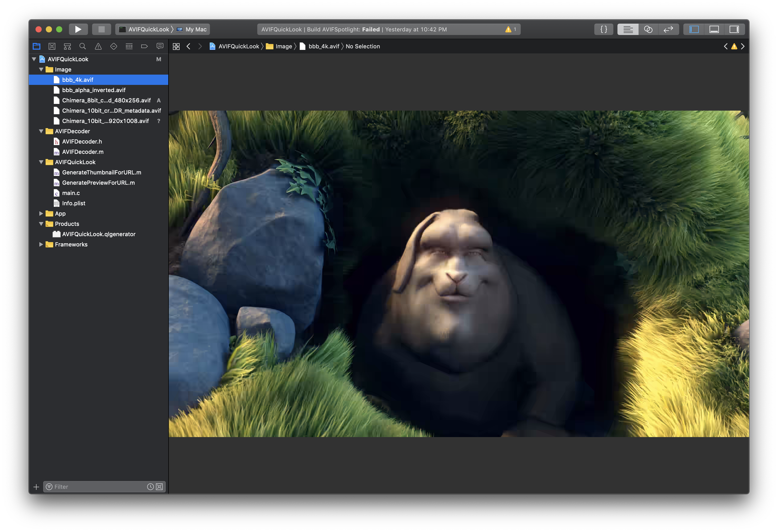
Task: Click bbb_4k.avif in the jump bar
Action: tap(319, 47)
